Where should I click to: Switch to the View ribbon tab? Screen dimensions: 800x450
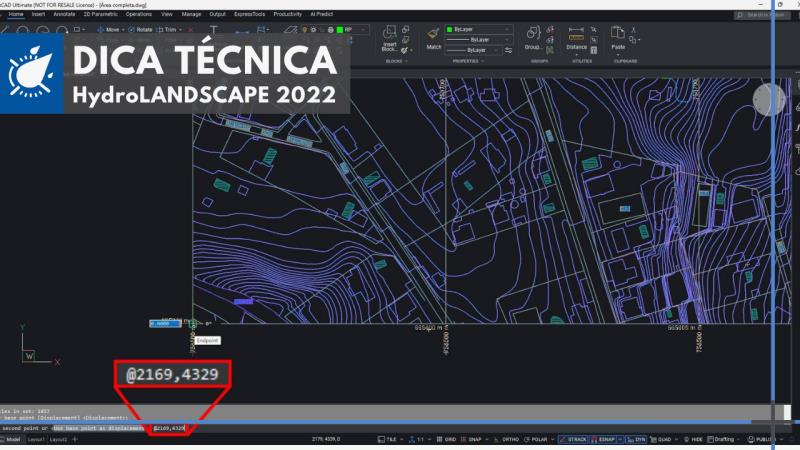[x=167, y=14]
